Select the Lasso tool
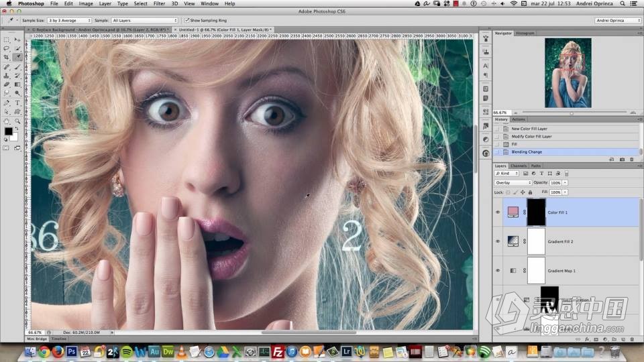This screenshot has width=644, height=362. (x=7, y=48)
